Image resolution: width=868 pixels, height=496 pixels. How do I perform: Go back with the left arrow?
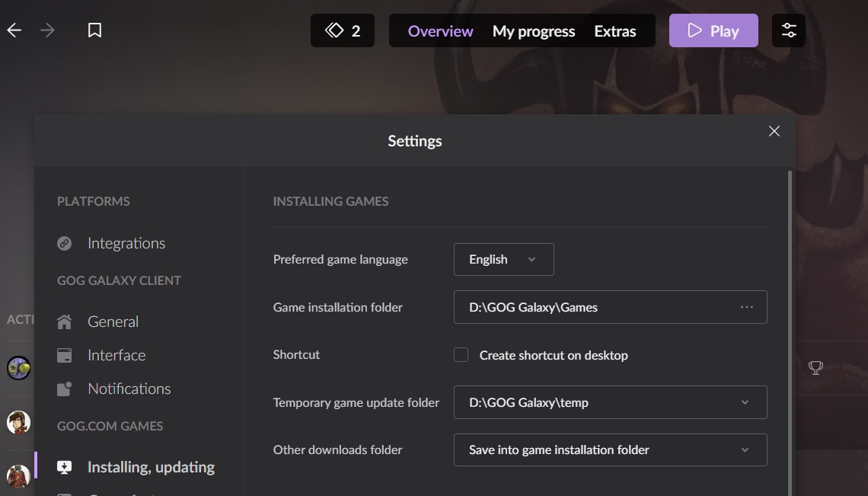pyautogui.click(x=14, y=30)
